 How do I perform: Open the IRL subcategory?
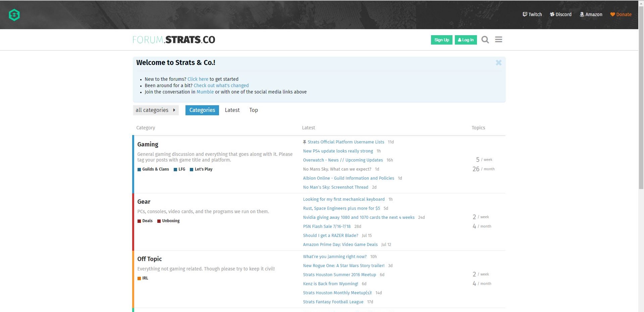pos(143,278)
